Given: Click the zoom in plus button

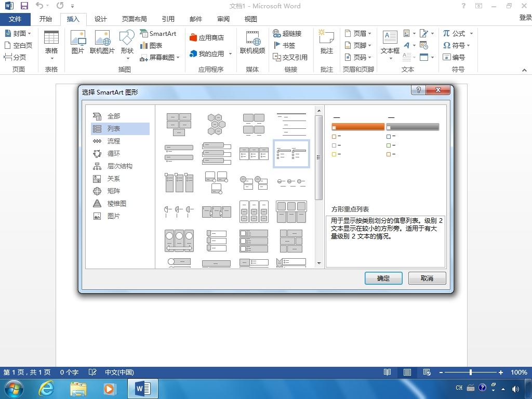Looking at the screenshot, I should pyautogui.click(x=500, y=372).
